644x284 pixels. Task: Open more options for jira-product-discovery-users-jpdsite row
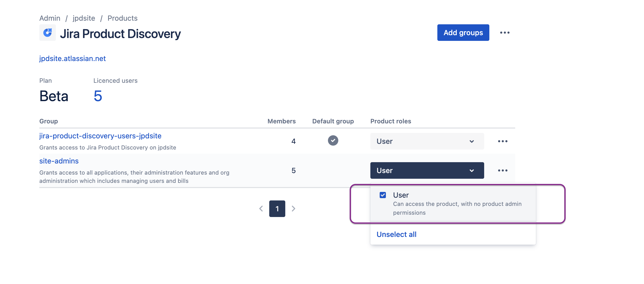503,141
